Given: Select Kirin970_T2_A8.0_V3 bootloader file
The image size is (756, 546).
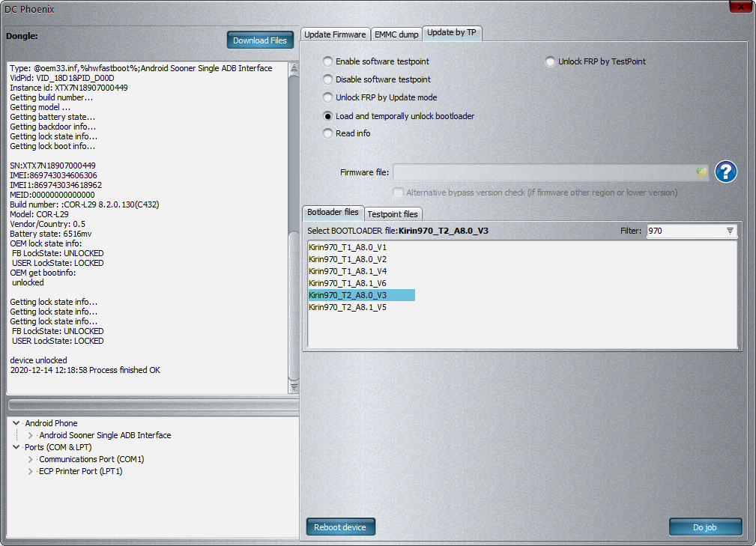Looking at the screenshot, I should click(361, 295).
